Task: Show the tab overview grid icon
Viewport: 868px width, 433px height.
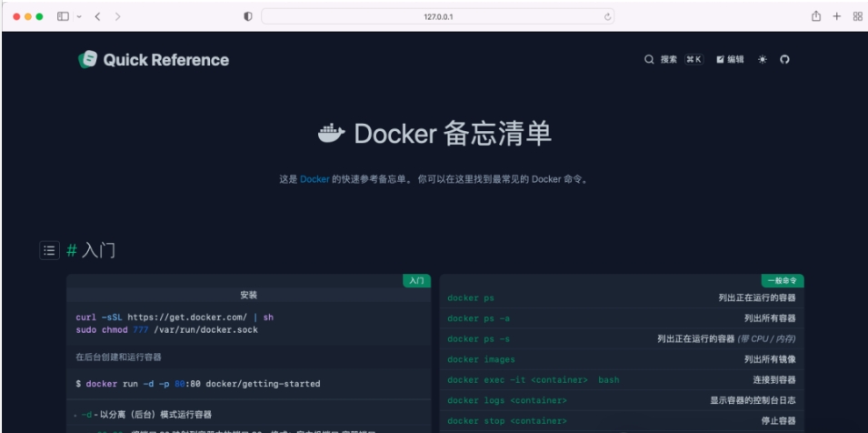Action: (857, 16)
